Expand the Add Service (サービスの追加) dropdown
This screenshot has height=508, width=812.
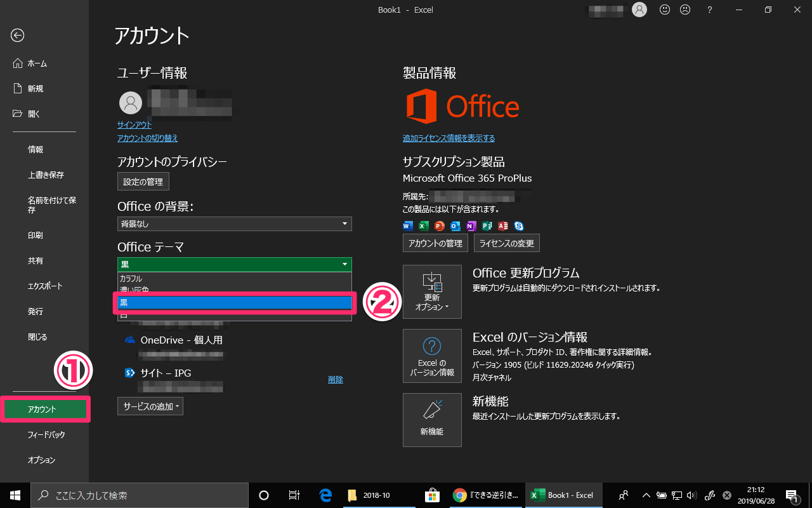[150, 406]
